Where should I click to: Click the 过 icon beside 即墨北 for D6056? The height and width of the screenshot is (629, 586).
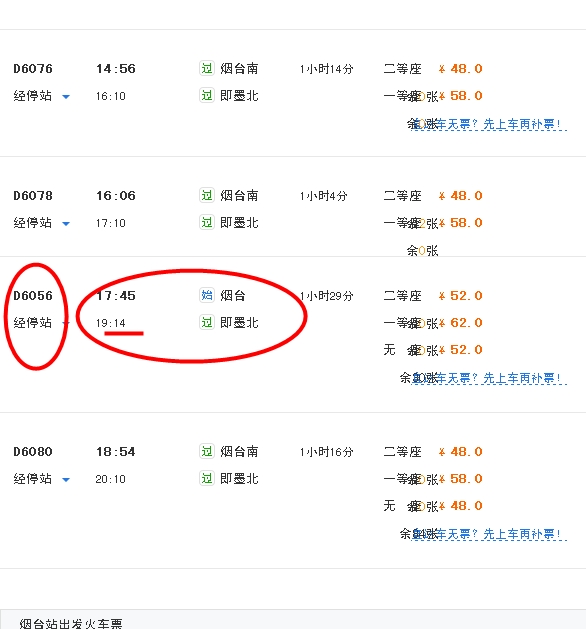point(207,323)
